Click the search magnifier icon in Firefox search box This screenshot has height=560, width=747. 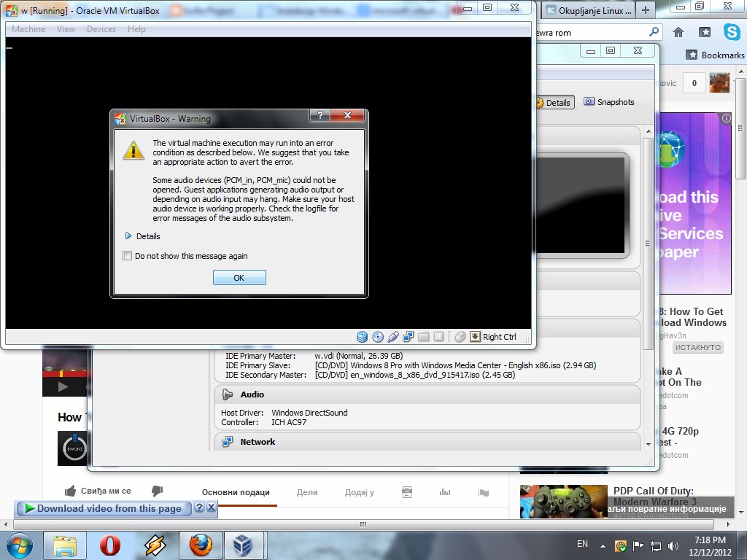(654, 32)
